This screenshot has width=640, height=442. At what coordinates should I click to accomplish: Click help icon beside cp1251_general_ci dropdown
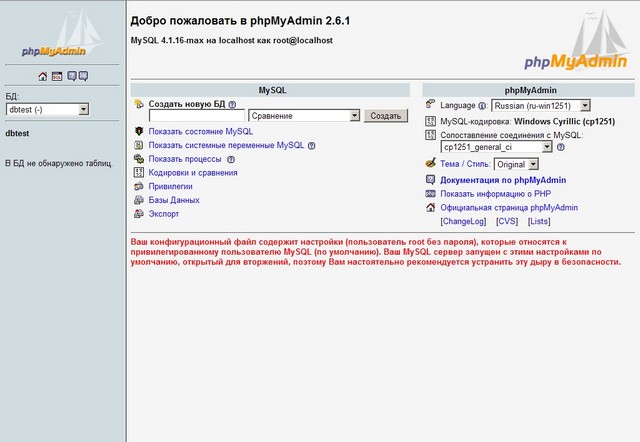click(x=560, y=147)
